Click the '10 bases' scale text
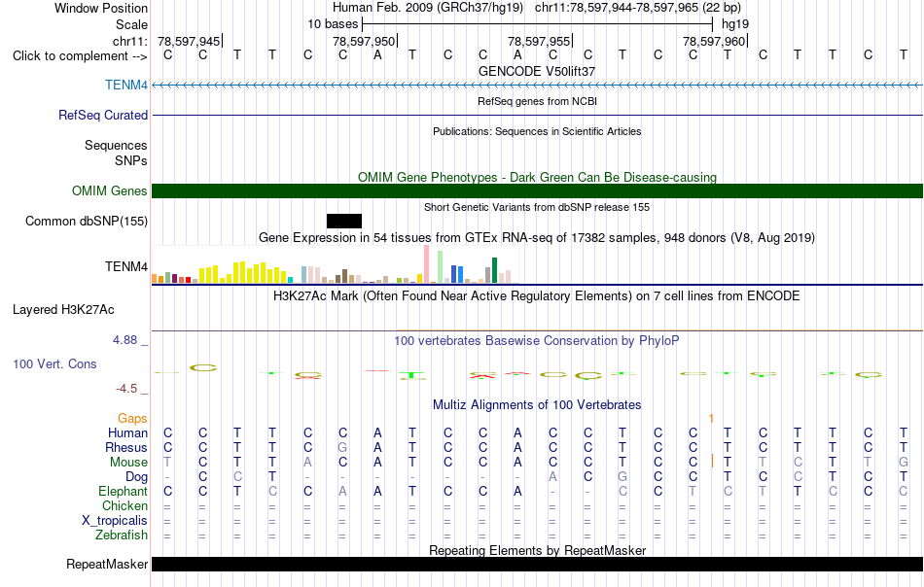 pyautogui.click(x=333, y=24)
